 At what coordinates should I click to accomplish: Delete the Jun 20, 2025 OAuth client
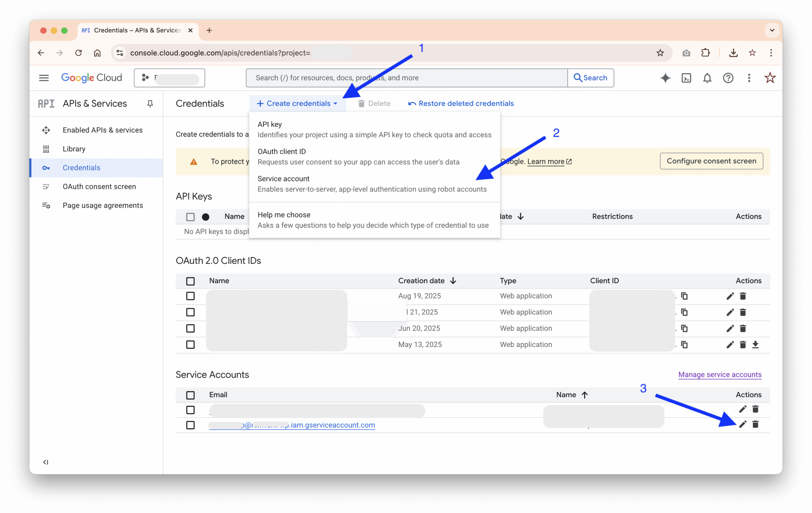click(743, 328)
